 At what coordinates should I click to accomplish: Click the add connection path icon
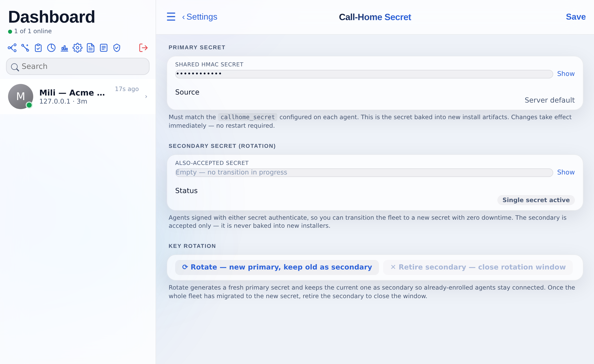25,48
